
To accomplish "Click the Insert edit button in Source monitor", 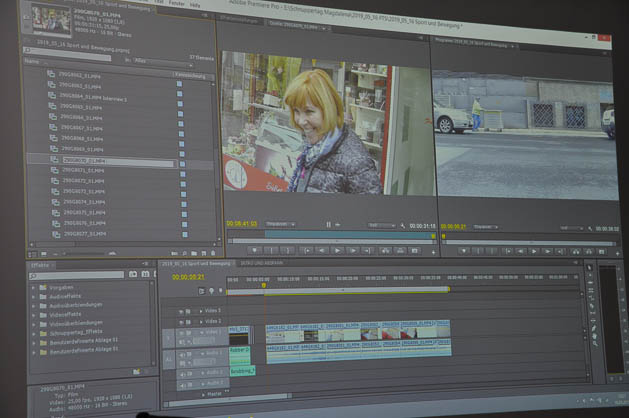I will (385, 251).
